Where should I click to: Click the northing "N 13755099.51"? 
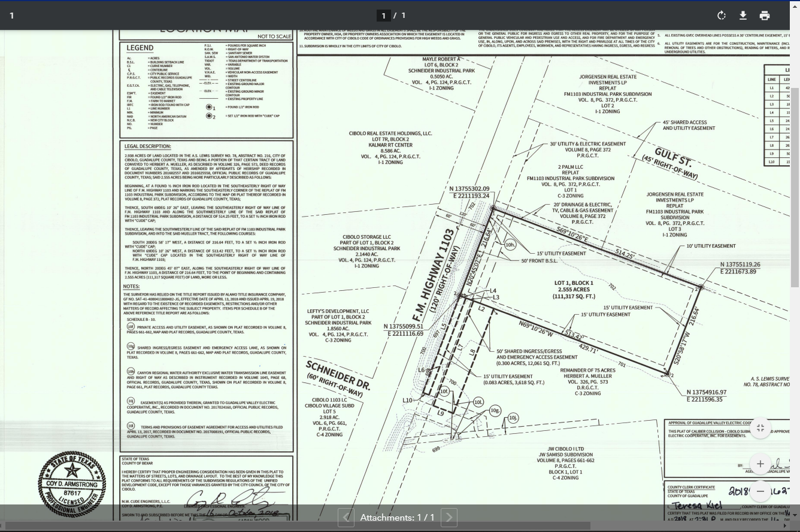(x=404, y=327)
